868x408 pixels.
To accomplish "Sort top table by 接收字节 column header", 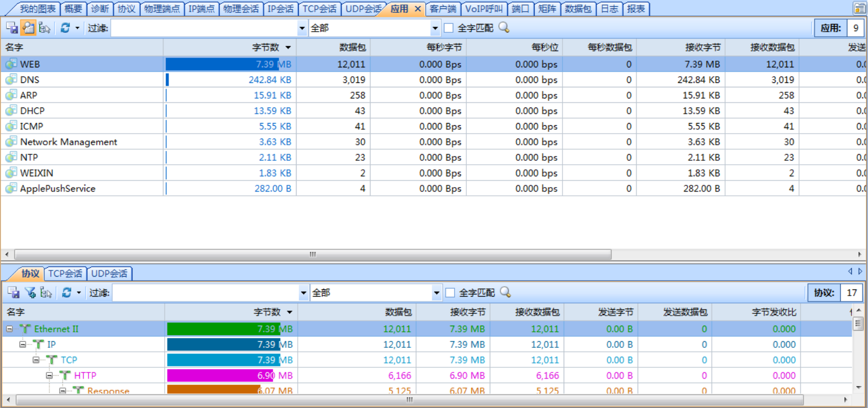I will click(681, 47).
